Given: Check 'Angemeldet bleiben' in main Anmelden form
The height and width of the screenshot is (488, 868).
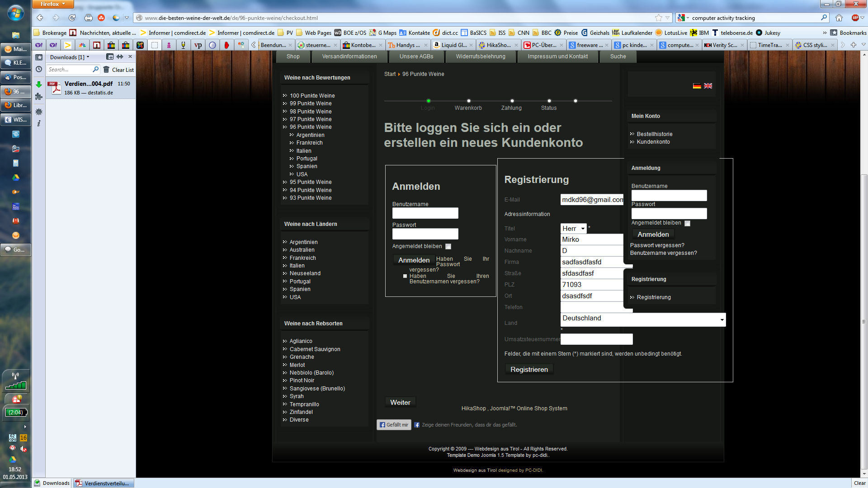Looking at the screenshot, I should tap(448, 247).
